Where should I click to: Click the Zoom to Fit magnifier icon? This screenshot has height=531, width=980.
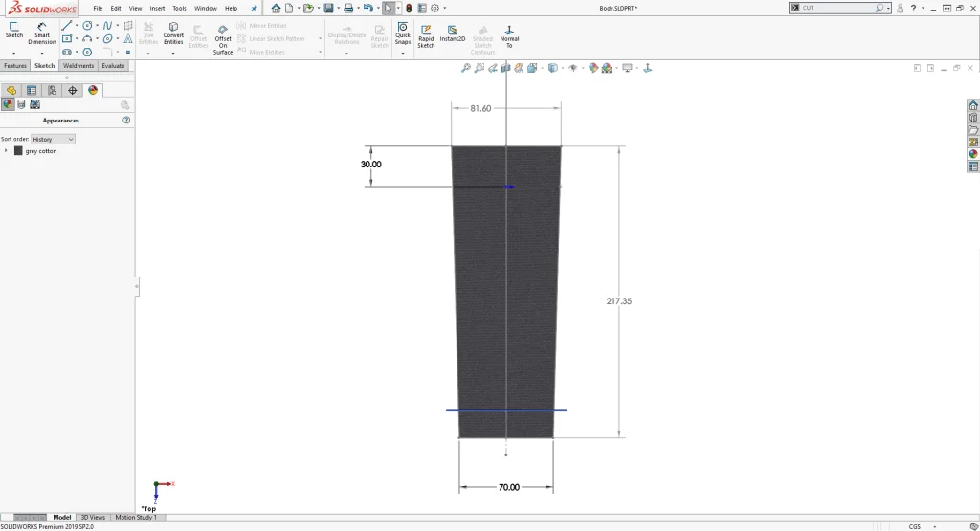(466, 68)
